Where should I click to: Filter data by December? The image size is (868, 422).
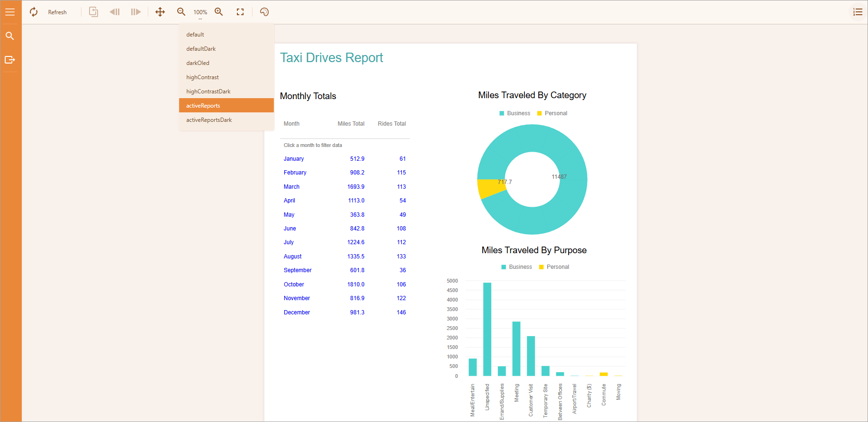pos(297,312)
